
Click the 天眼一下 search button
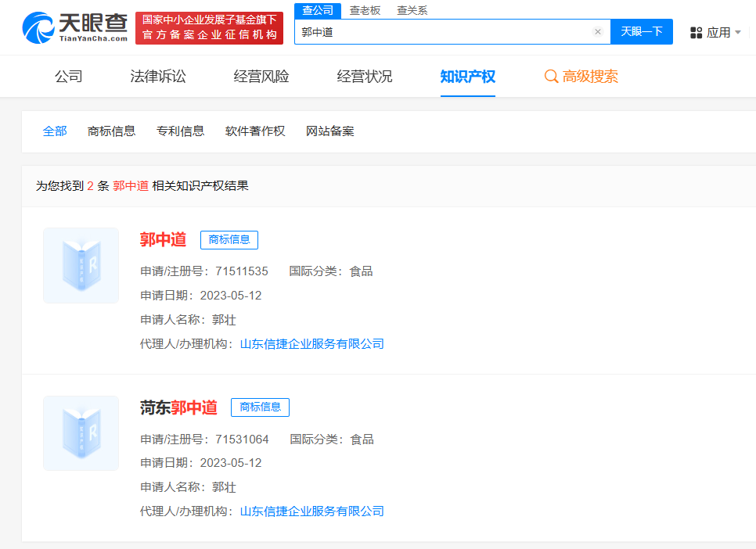point(641,32)
